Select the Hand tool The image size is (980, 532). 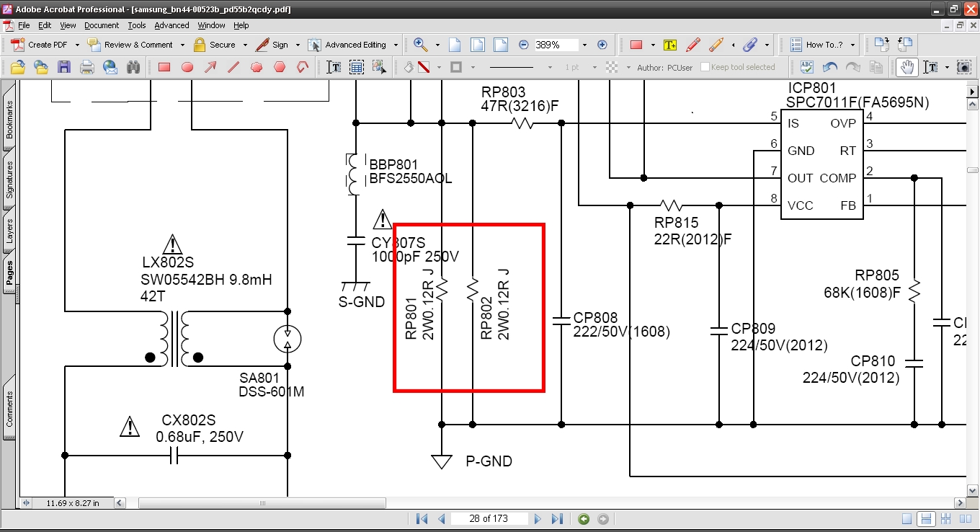[x=906, y=67]
